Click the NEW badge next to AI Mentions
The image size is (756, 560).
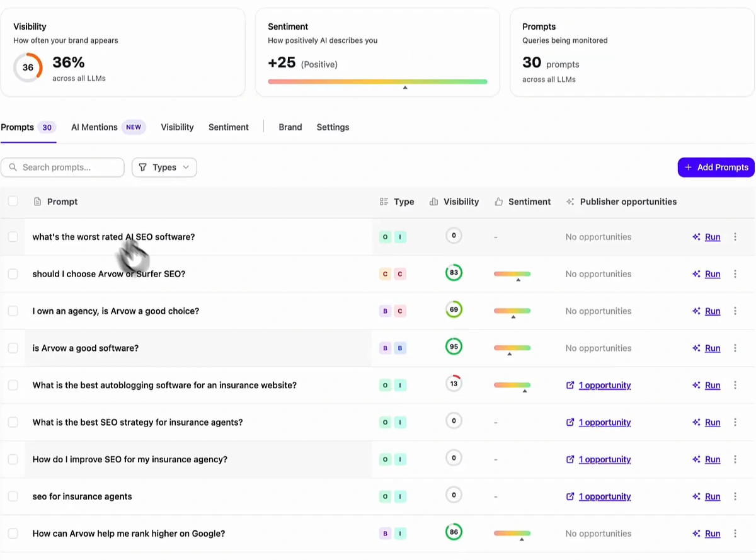(x=134, y=127)
